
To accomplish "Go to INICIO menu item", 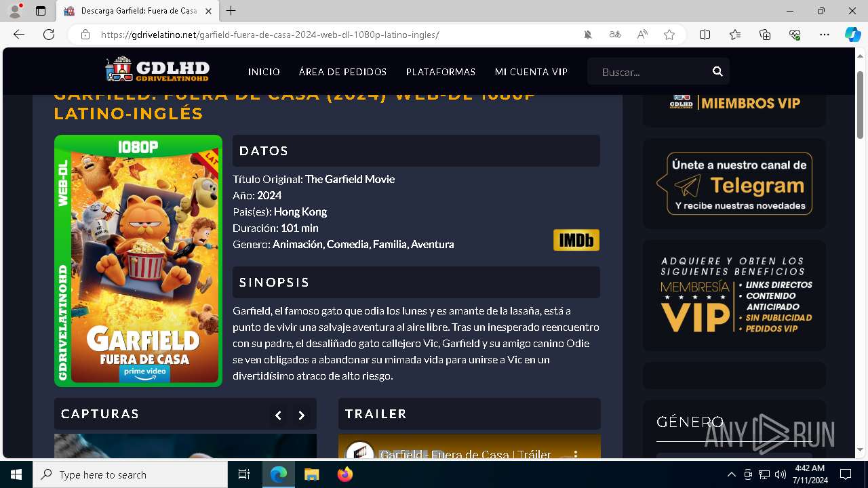I will coord(264,72).
